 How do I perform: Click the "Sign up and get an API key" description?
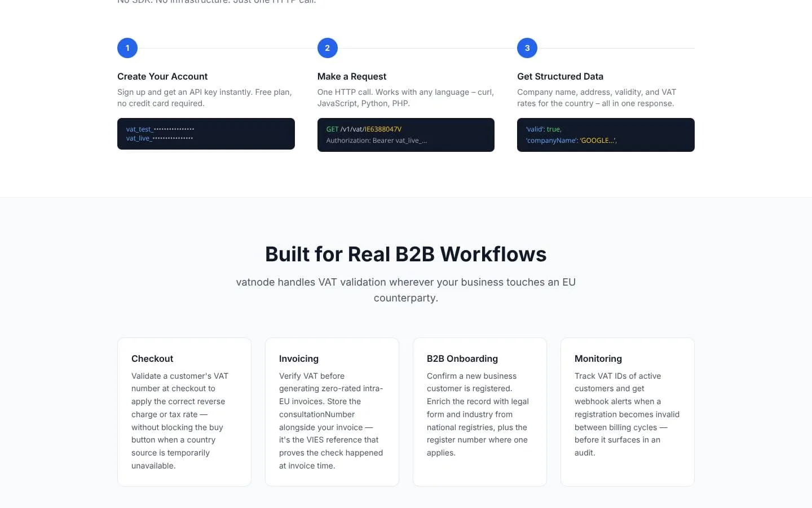pos(205,98)
